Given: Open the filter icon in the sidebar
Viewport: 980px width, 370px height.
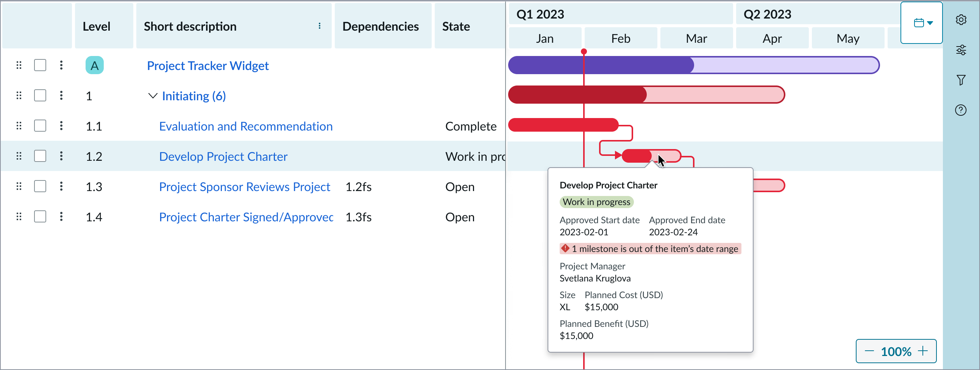Looking at the screenshot, I should coord(962,80).
